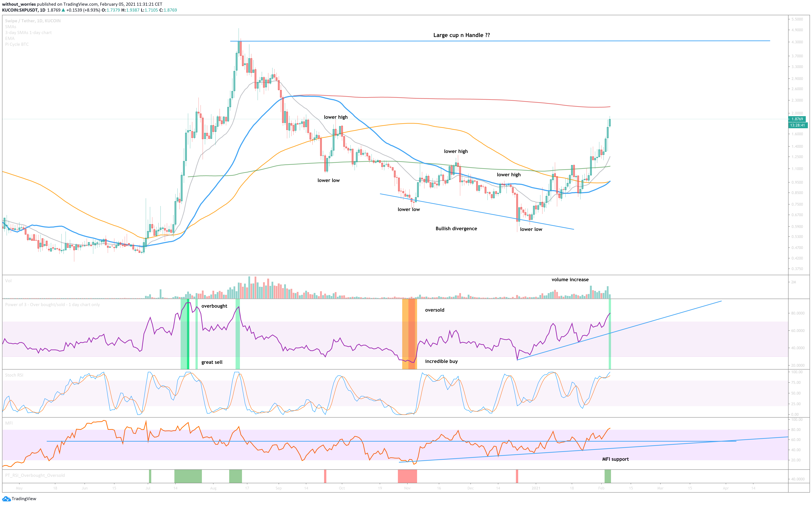Click the 'incredible buy' annotation
Image resolution: width=812 pixels, height=505 pixels.
pos(441,361)
